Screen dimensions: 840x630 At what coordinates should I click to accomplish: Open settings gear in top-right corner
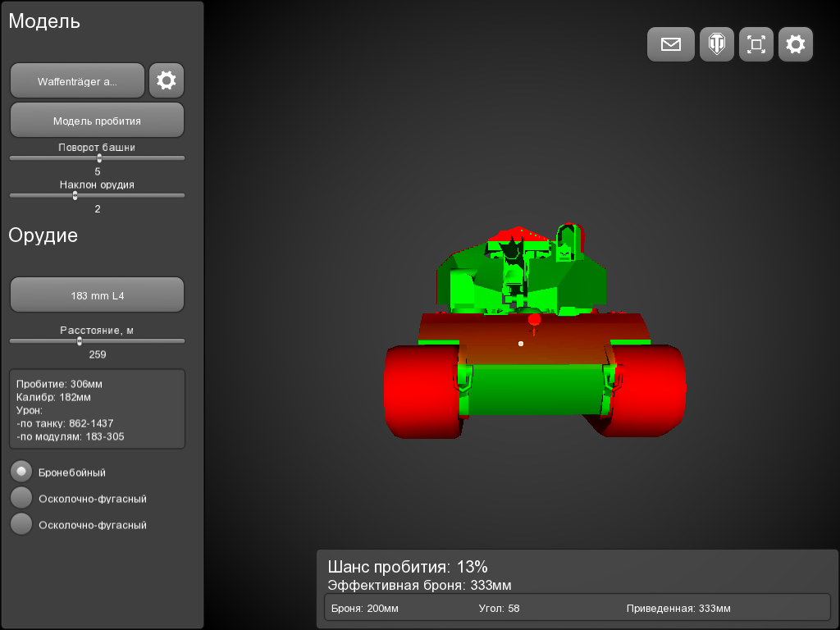[x=796, y=44]
